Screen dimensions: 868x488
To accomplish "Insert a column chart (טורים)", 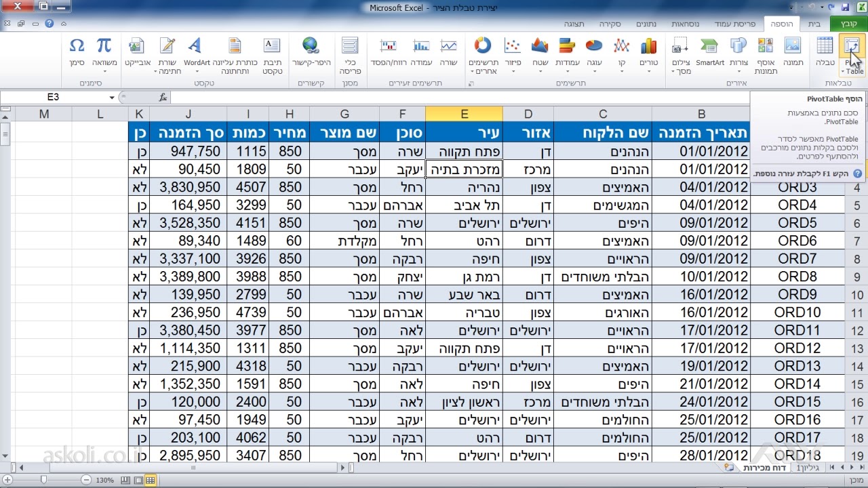I will pos(648,53).
